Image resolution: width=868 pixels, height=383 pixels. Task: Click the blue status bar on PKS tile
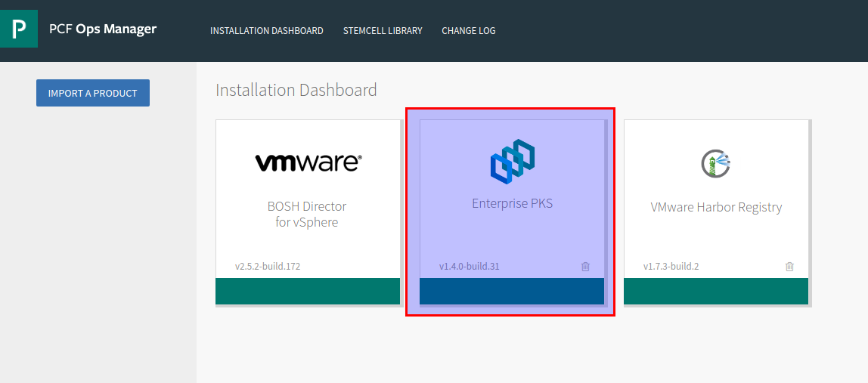[512, 291]
